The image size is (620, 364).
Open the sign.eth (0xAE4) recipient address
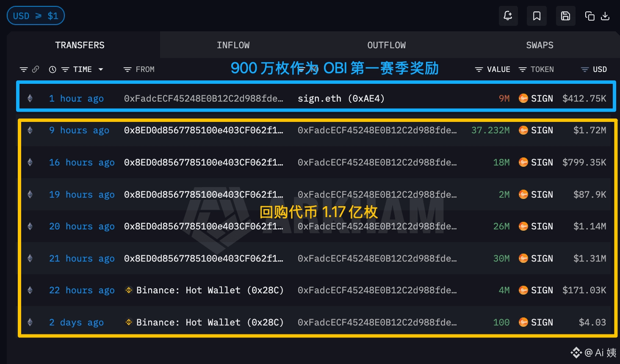coord(341,98)
